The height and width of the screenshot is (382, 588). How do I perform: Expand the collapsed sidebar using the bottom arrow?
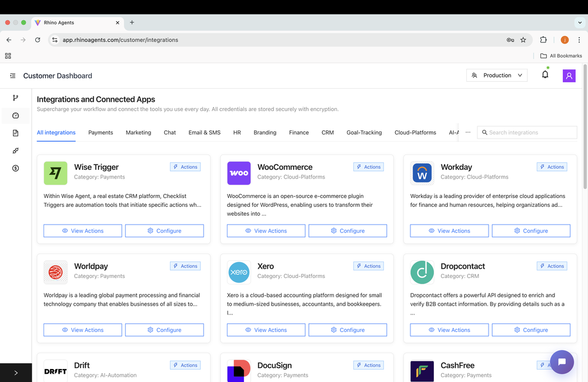pos(15,373)
